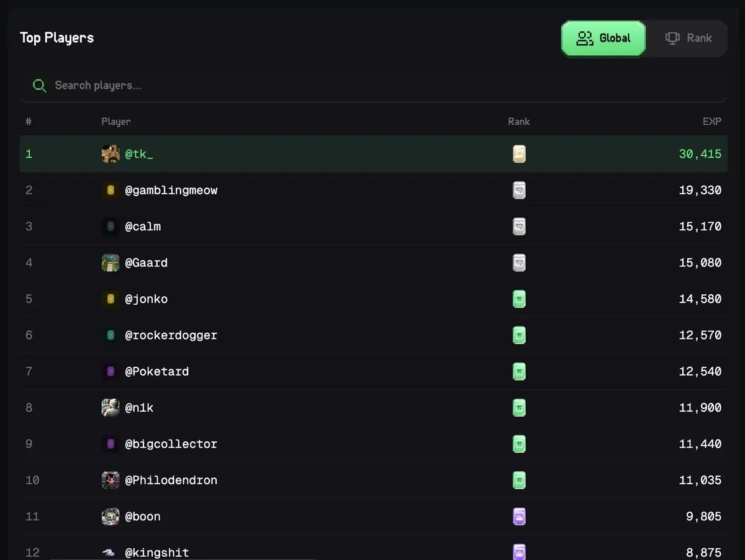Click green rank badge for @Philodendron

519,480
